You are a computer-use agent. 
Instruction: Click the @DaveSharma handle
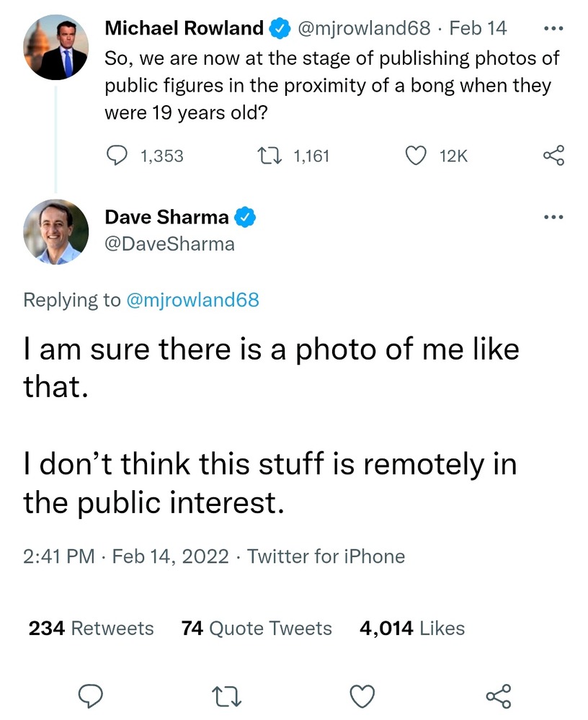[170, 244]
